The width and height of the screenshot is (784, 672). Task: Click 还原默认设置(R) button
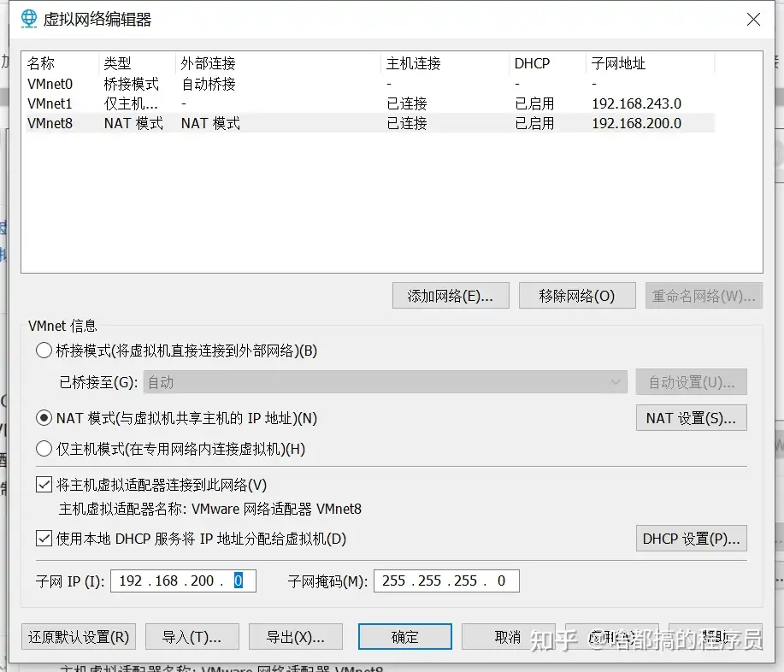point(79,636)
